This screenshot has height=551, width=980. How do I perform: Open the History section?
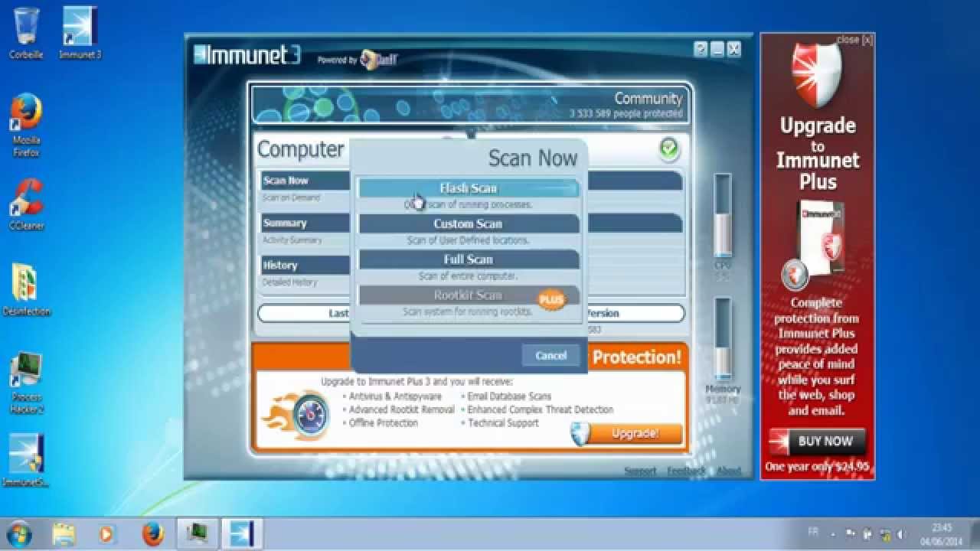coord(306,266)
